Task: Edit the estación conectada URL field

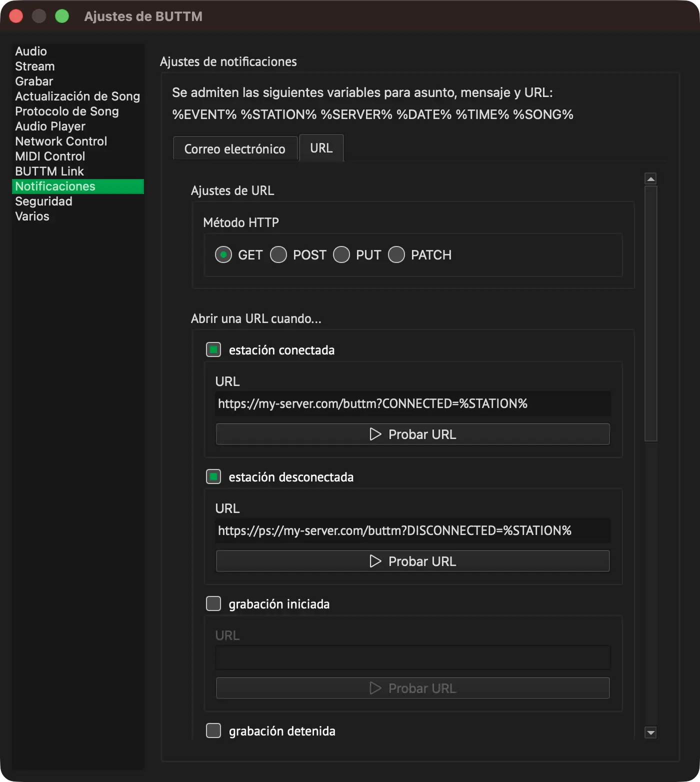Action: (413, 403)
